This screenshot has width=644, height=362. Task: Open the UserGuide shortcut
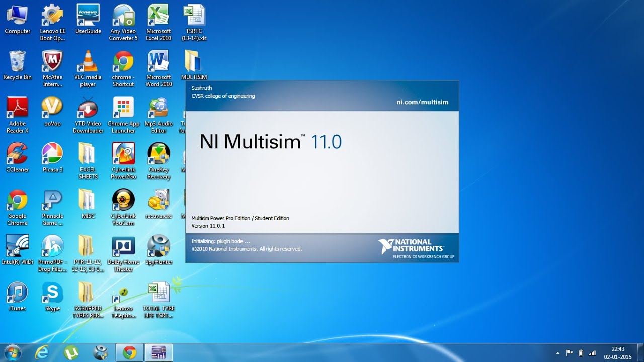point(88,20)
